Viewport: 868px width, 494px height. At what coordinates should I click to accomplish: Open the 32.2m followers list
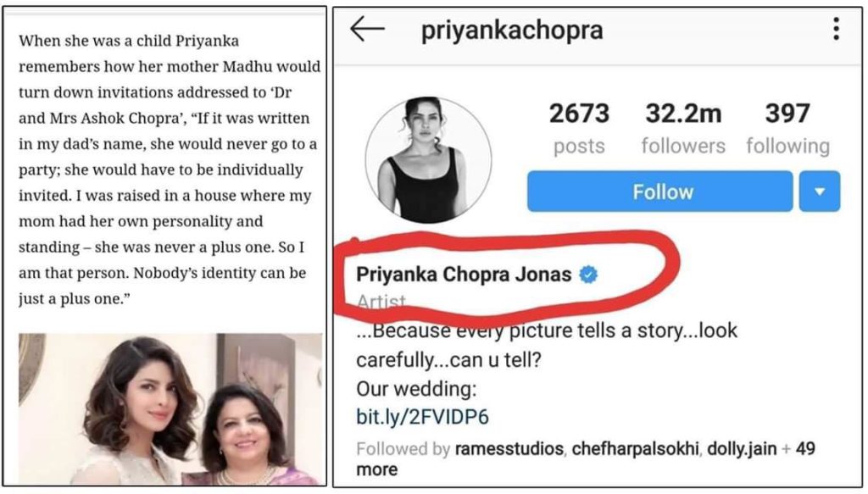(x=683, y=128)
